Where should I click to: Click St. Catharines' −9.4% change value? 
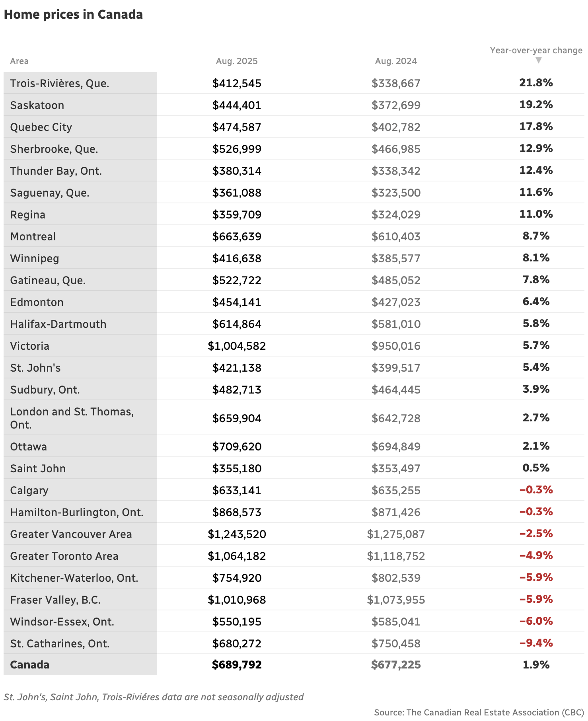coord(536,643)
